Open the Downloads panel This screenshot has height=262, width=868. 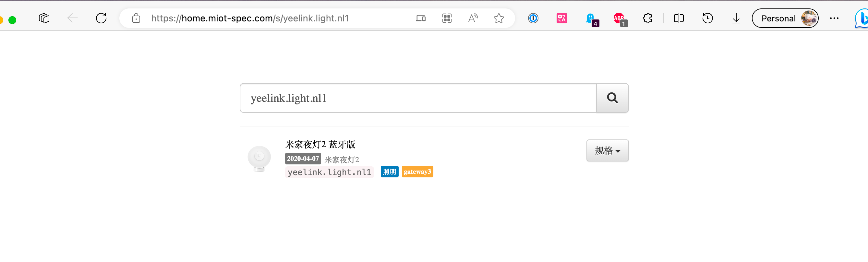(x=736, y=18)
